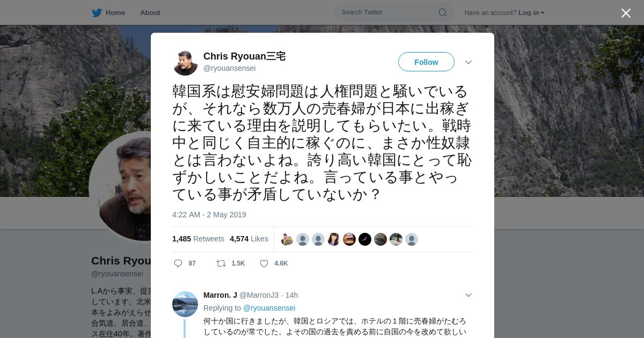Viewport: 644px width, 338px height.
Task: Close the tweet overlay with X
Action: click(626, 13)
